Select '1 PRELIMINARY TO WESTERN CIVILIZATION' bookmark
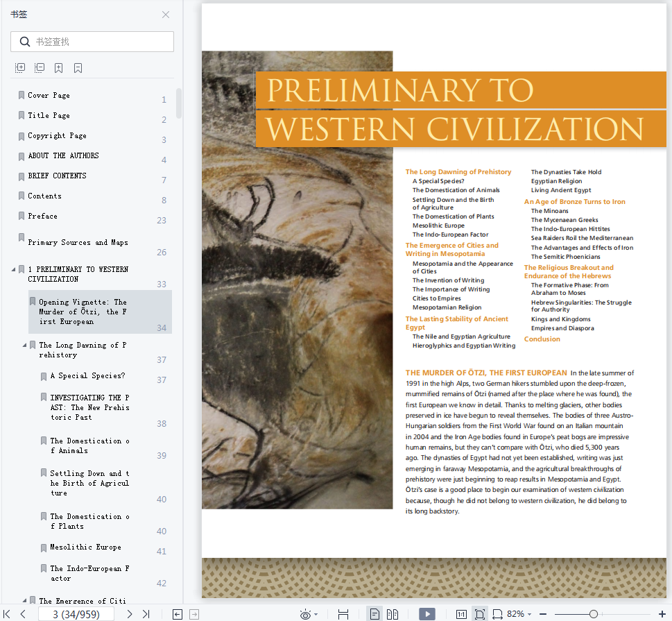 pyautogui.click(x=78, y=274)
